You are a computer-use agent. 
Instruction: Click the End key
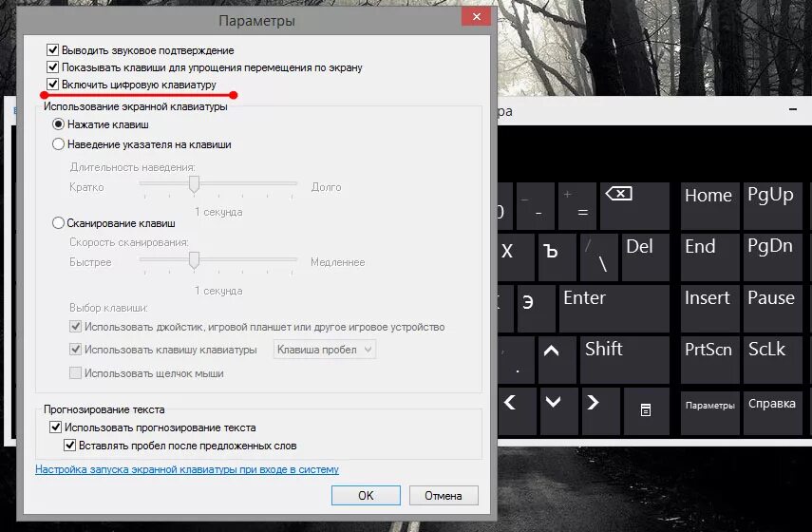(x=709, y=257)
